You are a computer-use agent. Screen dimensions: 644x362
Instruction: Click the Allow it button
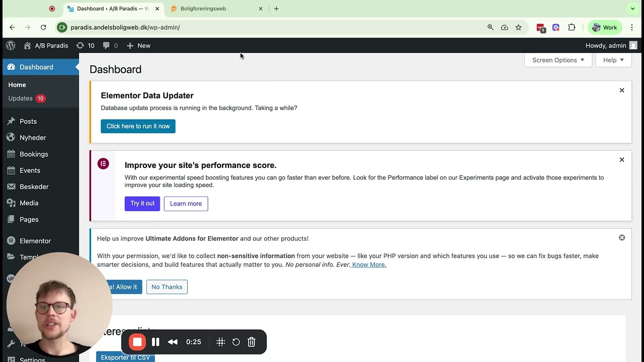[x=124, y=287]
